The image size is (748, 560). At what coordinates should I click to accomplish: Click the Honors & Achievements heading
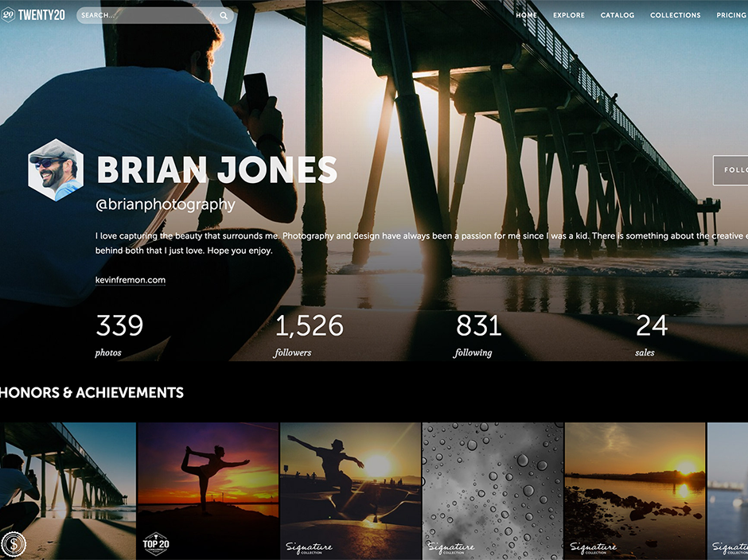pyautogui.click(x=92, y=393)
